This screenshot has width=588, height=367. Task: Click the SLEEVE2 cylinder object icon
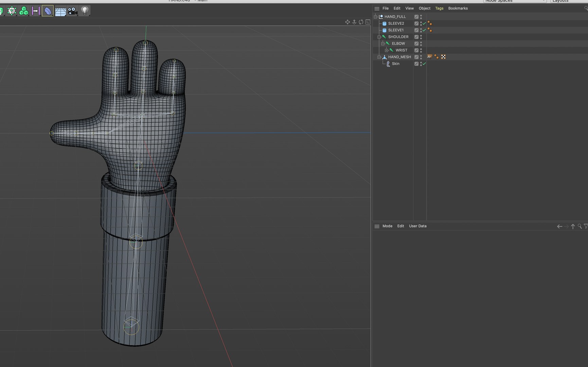coord(385,23)
